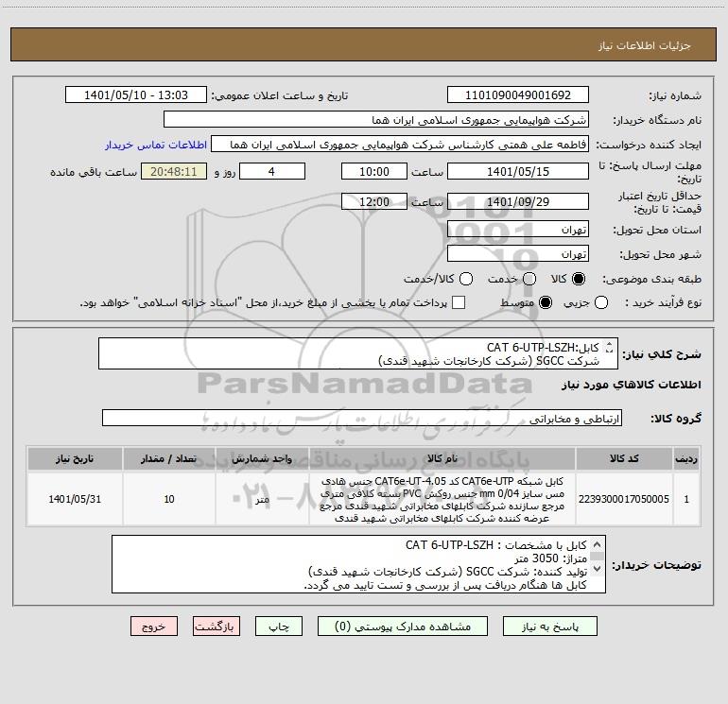Click the quantity cell 10
The width and height of the screenshot is (728, 704).
(x=169, y=499)
